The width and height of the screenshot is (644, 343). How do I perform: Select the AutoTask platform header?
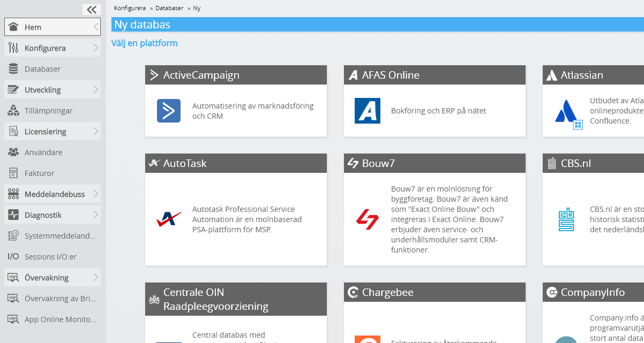coord(236,163)
